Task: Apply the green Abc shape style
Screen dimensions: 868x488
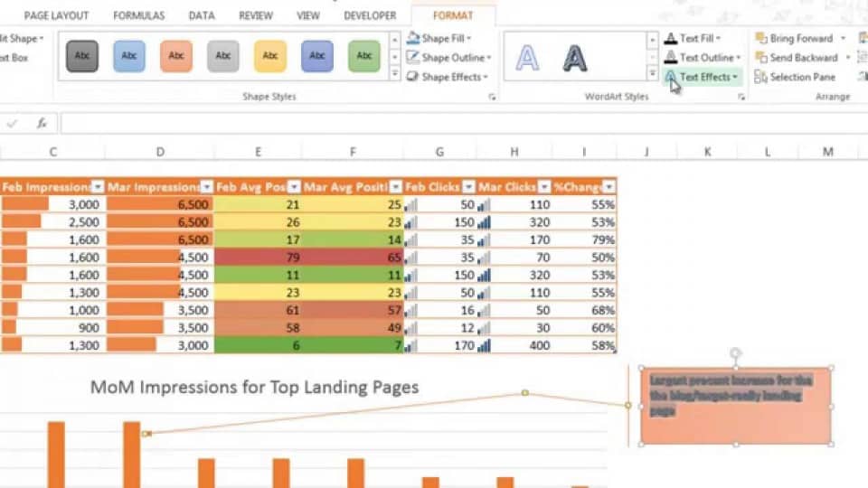Action: pos(364,56)
